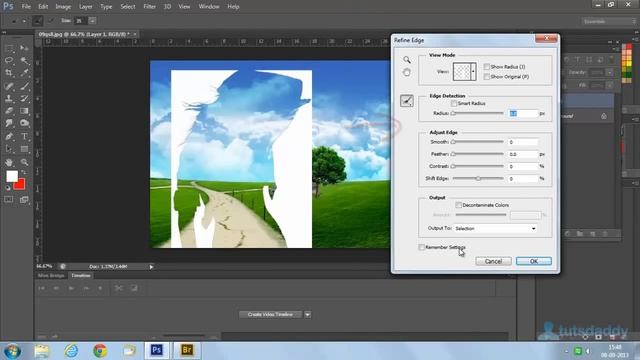Select the Rectangular Marquee tool
The height and width of the screenshot is (360, 640).
click(x=9, y=49)
